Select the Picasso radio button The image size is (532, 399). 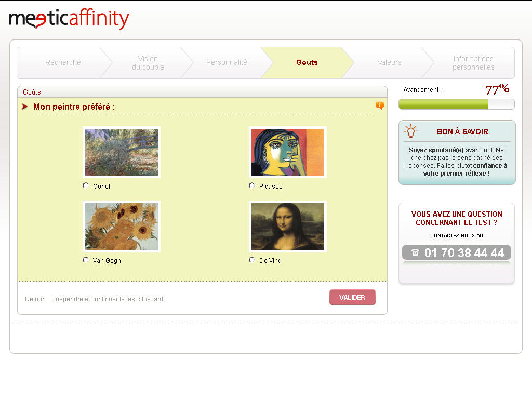point(252,185)
